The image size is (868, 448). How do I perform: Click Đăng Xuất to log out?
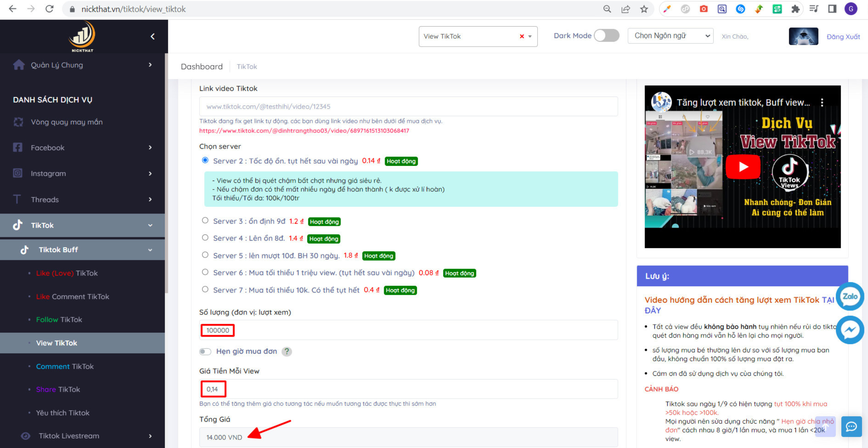[x=843, y=37]
